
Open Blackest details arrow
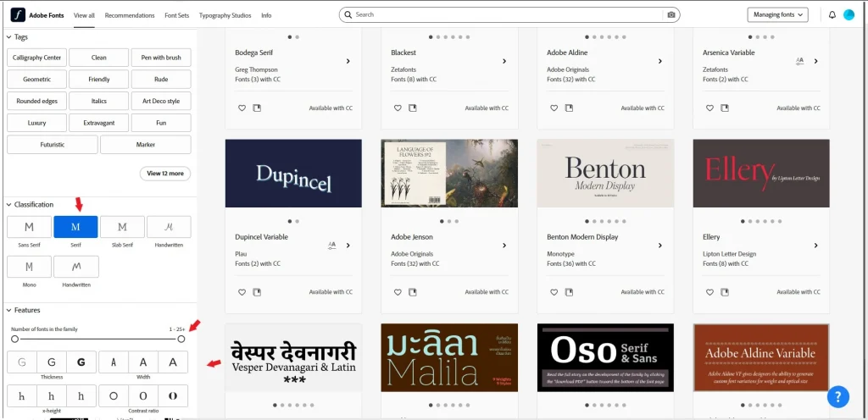(504, 61)
